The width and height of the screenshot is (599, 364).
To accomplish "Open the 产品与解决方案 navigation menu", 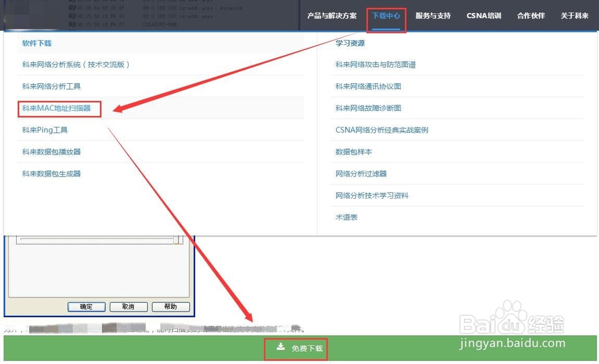I will (332, 16).
